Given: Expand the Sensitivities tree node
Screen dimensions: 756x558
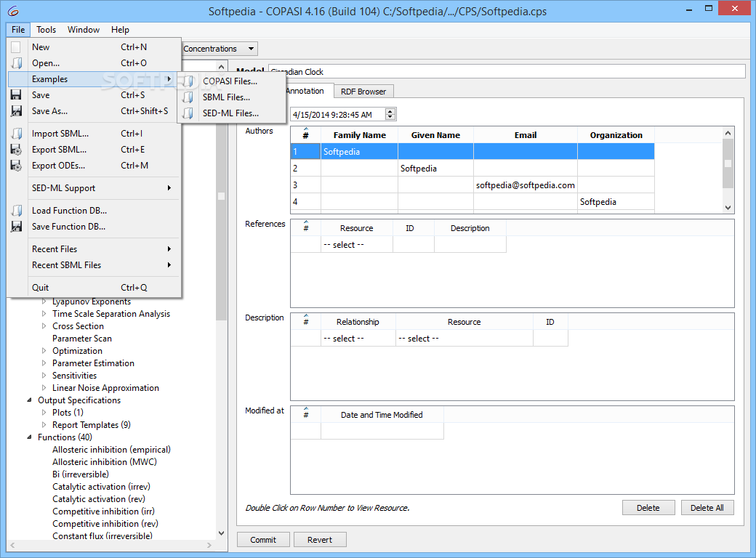Looking at the screenshot, I should 44,376.
